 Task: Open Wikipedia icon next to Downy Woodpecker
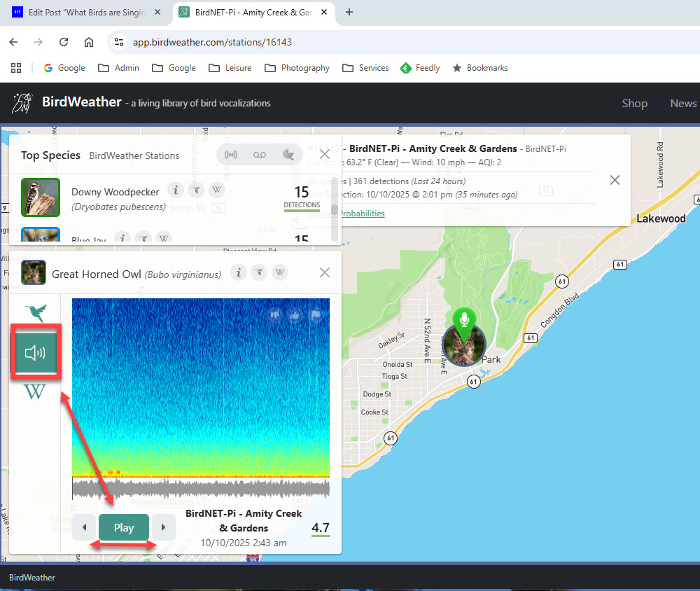click(218, 190)
